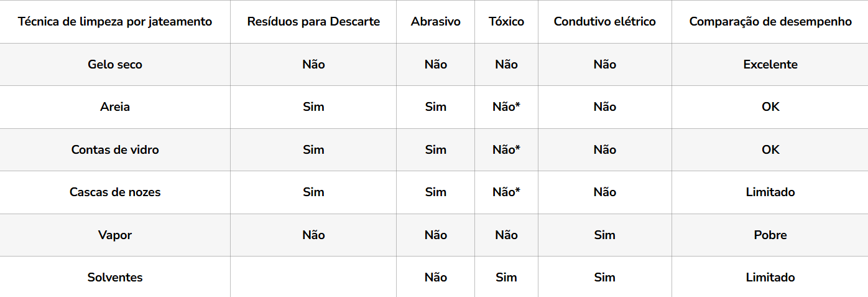This screenshot has width=868, height=297.
Task: Click 'Não*' toxic cell in Areia row
Action: click(507, 107)
